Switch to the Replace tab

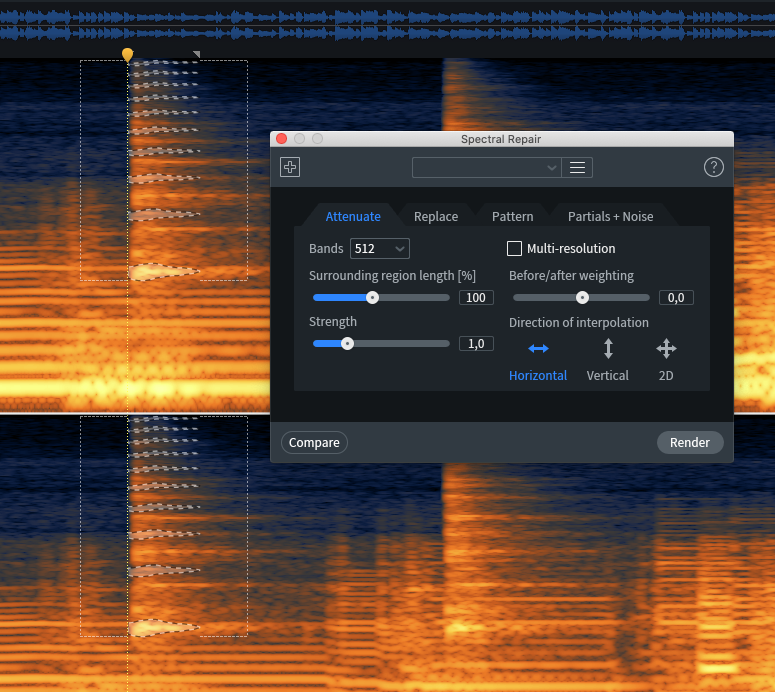point(436,216)
